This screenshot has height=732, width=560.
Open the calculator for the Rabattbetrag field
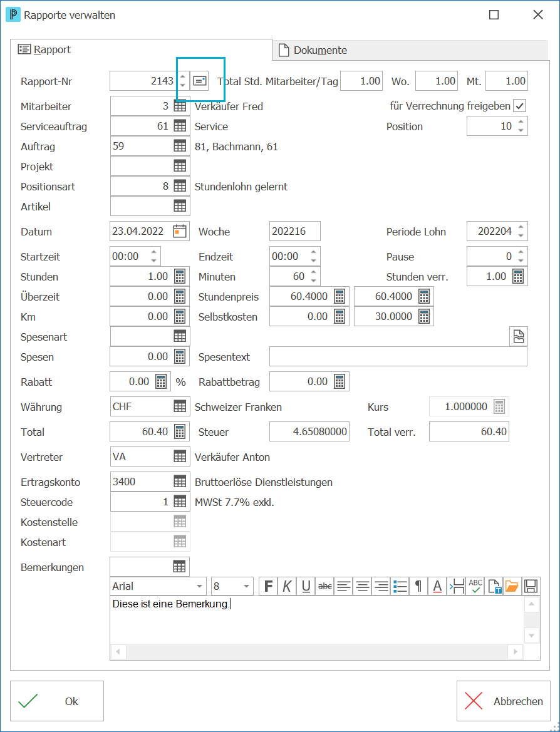[340, 381]
